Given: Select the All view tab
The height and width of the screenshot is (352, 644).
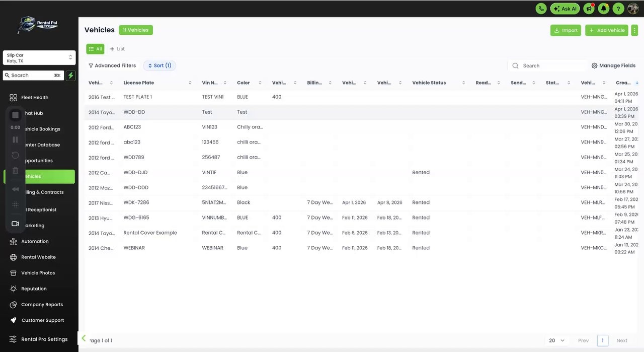Looking at the screenshot, I should click(95, 49).
